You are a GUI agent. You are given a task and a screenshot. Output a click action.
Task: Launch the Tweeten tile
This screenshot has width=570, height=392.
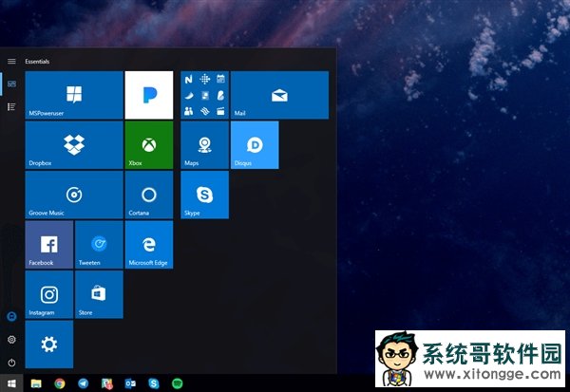[x=99, y=245]
